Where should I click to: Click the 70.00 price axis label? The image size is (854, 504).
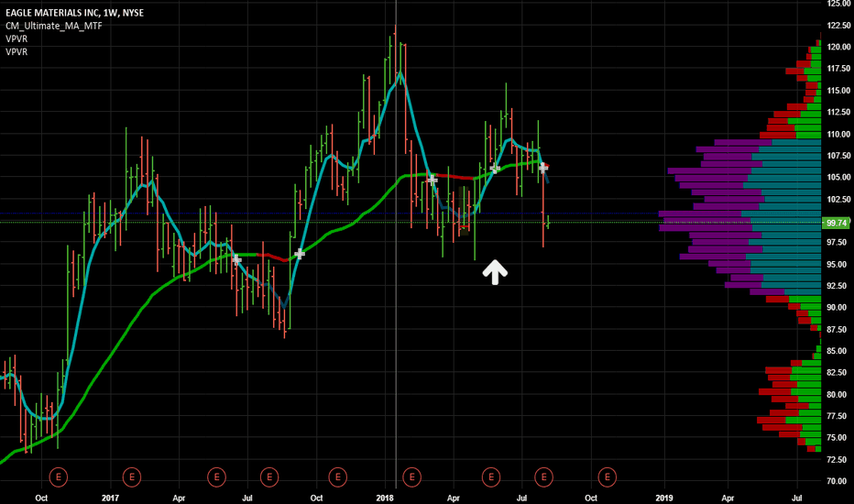click(x=838, y=481)
